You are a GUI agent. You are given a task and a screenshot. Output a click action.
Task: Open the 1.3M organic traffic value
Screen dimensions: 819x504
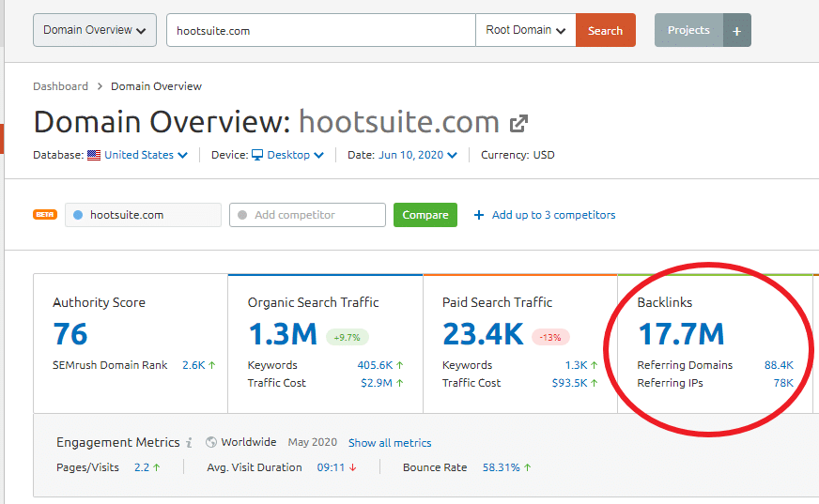[x=283, y=334]
